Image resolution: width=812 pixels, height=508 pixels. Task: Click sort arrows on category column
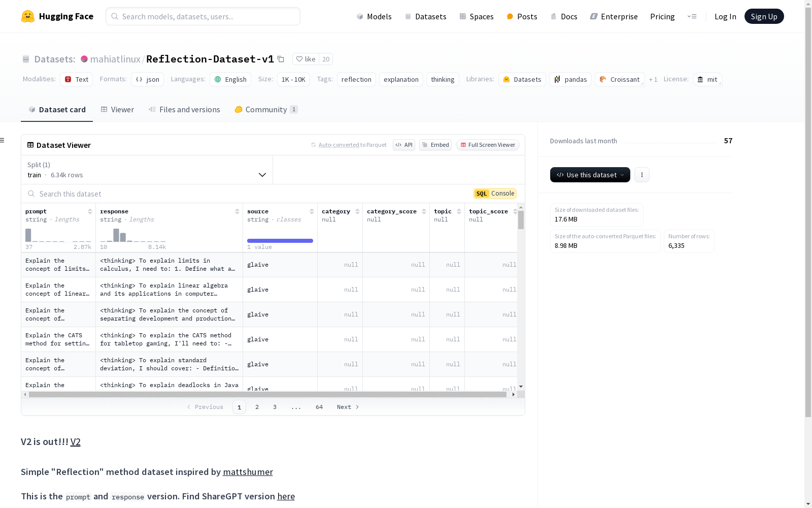pos(357,211)
